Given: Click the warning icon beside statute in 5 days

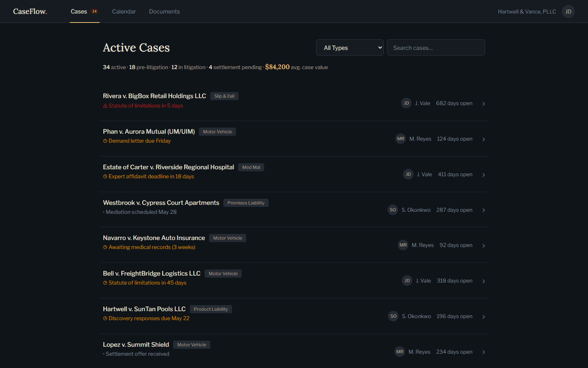Looking at the screenshot, I should (x=105, y=105).
